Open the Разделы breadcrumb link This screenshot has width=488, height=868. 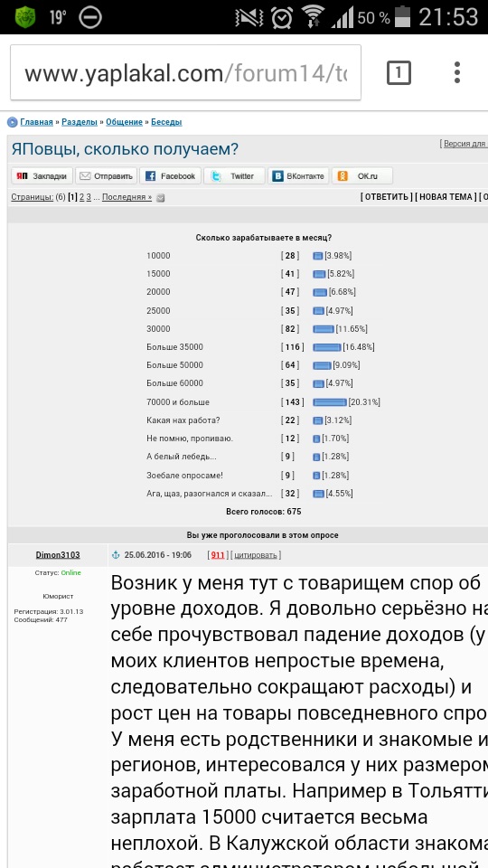click(80, 122)
